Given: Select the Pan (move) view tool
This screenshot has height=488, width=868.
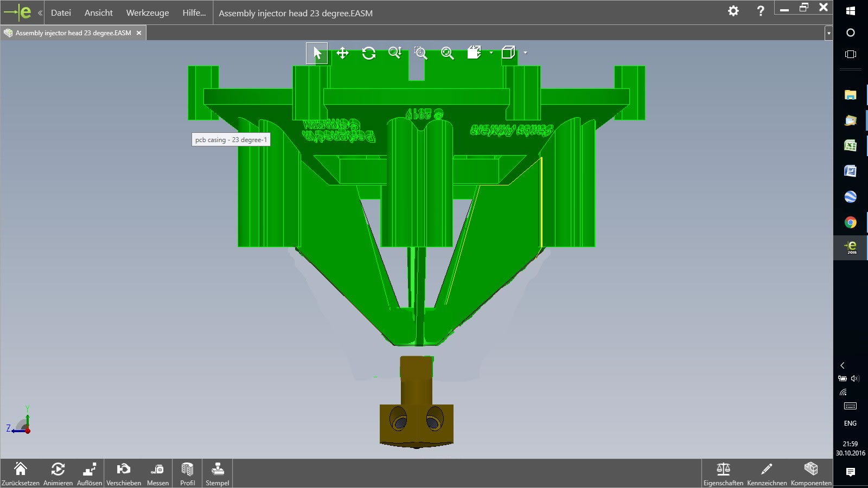Looking at the screenshot, I should [342, 53].
